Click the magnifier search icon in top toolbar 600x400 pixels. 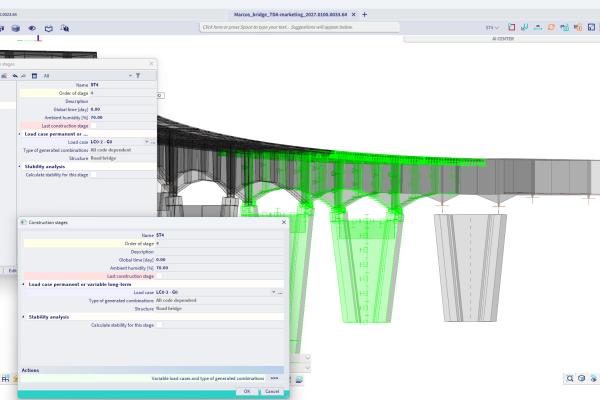click(65, 28)
